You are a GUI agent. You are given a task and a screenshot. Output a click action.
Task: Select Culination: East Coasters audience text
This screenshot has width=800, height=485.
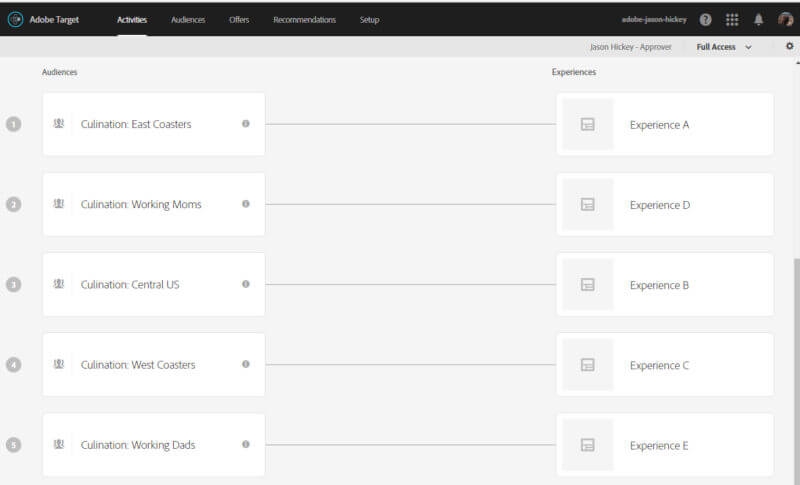click(x=136, y=124)
